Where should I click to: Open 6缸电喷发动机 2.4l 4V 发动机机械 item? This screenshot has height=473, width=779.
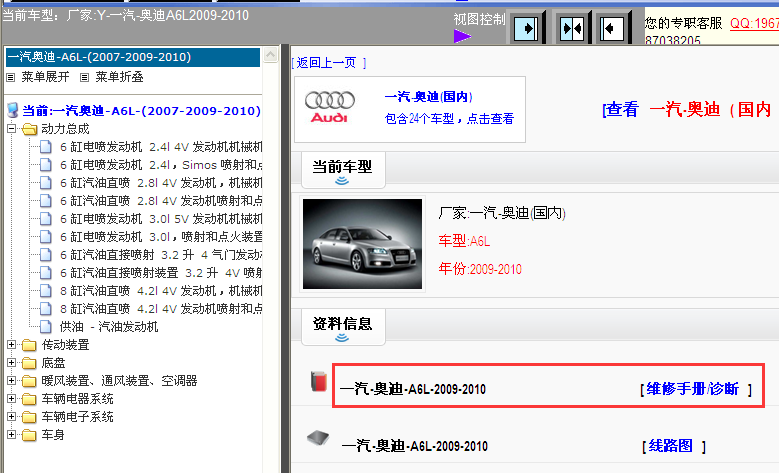pos(161,147)
